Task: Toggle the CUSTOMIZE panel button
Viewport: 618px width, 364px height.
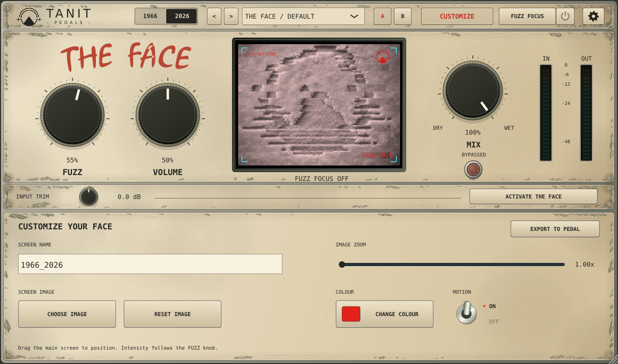Action: 457,16
